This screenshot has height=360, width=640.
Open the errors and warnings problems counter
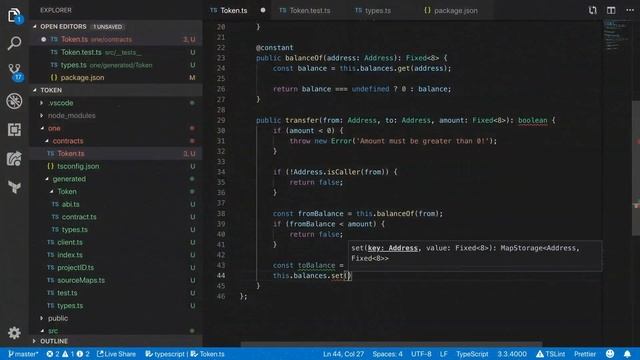[x=68, y=354]
